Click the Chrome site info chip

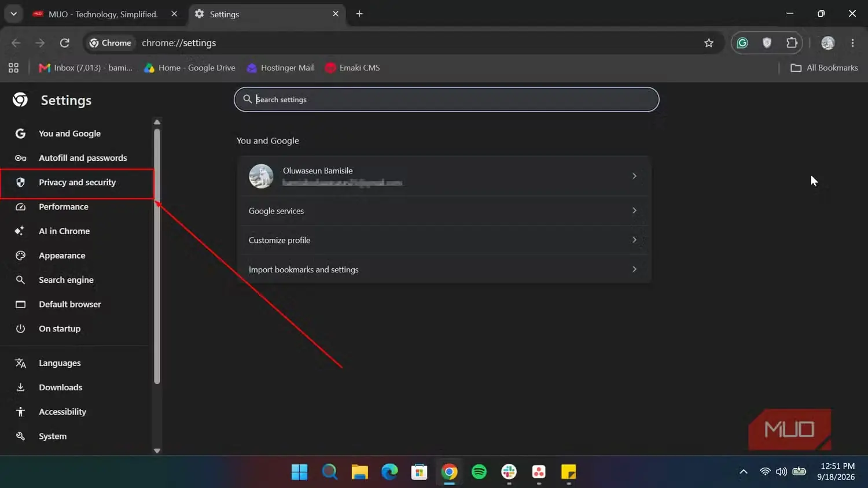click(x=111, y=43)
